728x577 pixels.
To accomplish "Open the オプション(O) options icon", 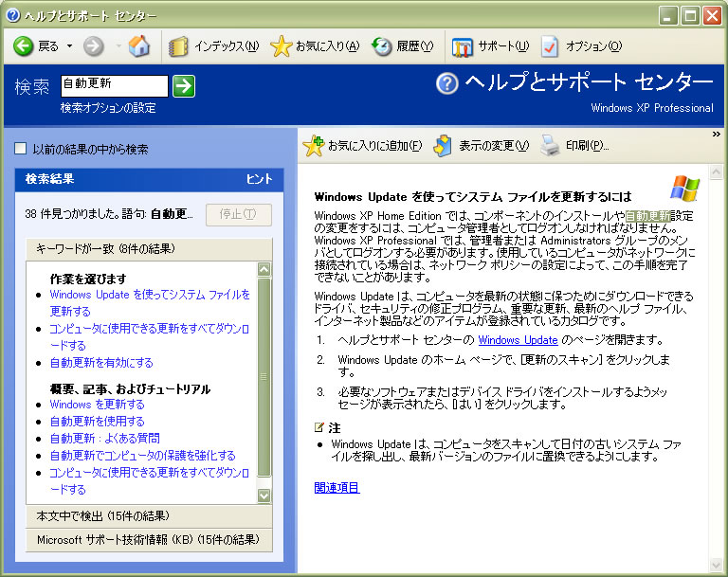I will (x=550, y=46).
